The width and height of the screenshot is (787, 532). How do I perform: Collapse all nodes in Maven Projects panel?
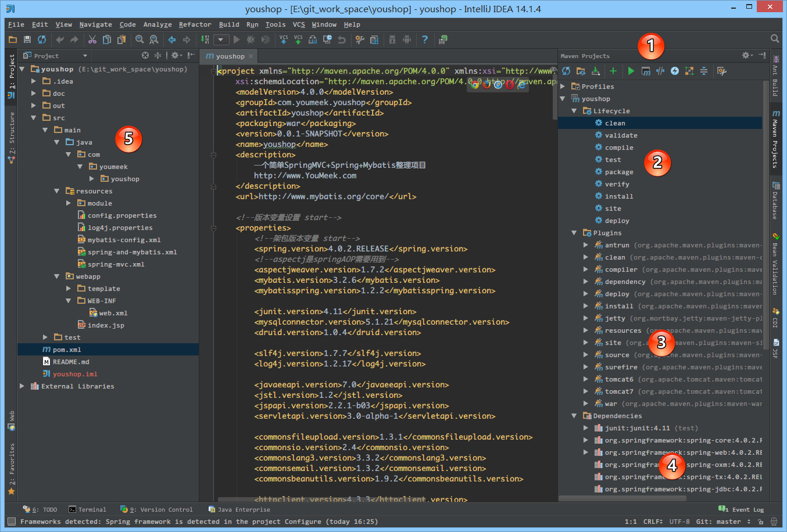pos(703,71)
